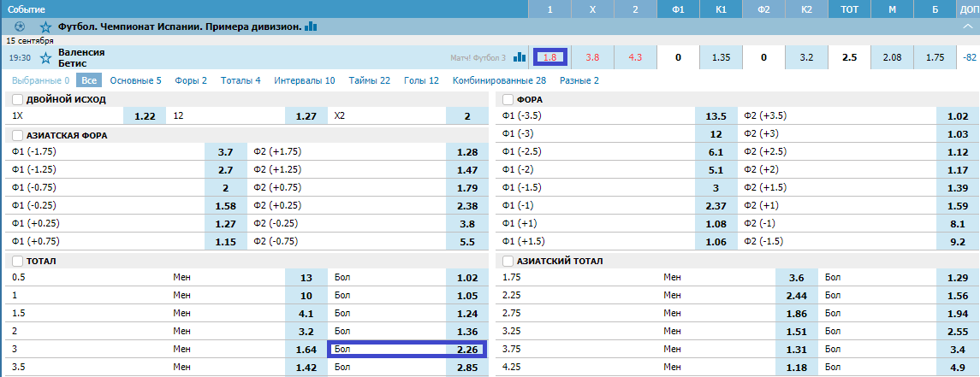Viewport: 980px width, 377px height.
Task: Select Asian handicap Ф2 (-0.75) odds 5.5
Action: coord(466,242)
